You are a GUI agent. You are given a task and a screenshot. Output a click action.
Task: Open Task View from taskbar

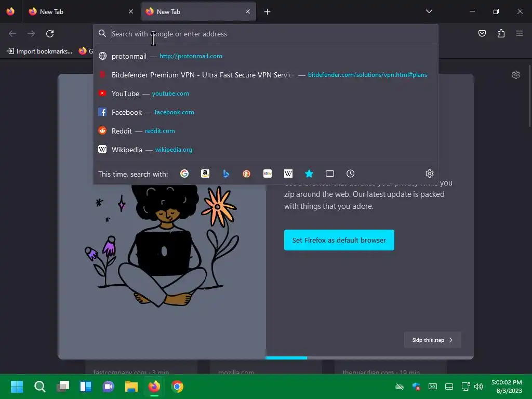pos(63,387)
